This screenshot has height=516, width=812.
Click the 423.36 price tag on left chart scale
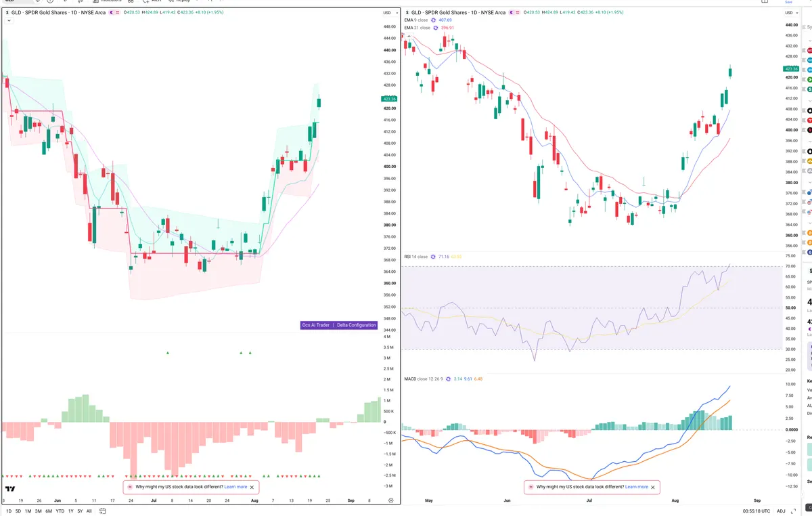coord(389,99)
